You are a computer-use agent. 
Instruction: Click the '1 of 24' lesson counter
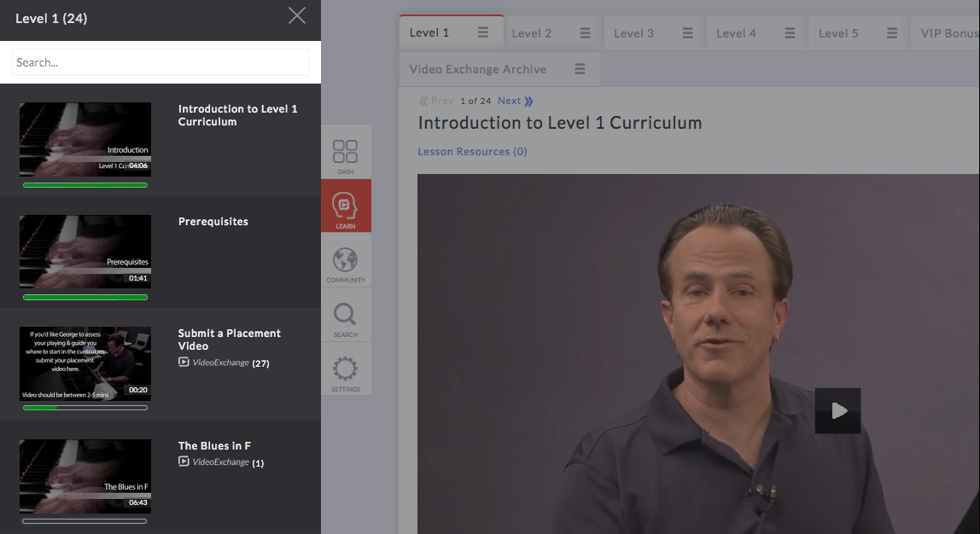tap(475, 102)
